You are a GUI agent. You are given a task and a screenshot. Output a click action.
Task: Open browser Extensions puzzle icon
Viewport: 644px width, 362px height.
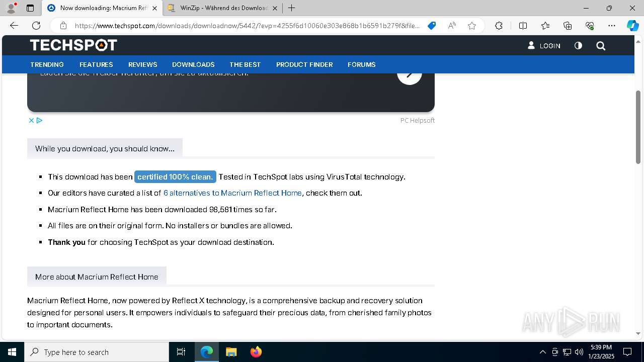click(x=499, y=26)
